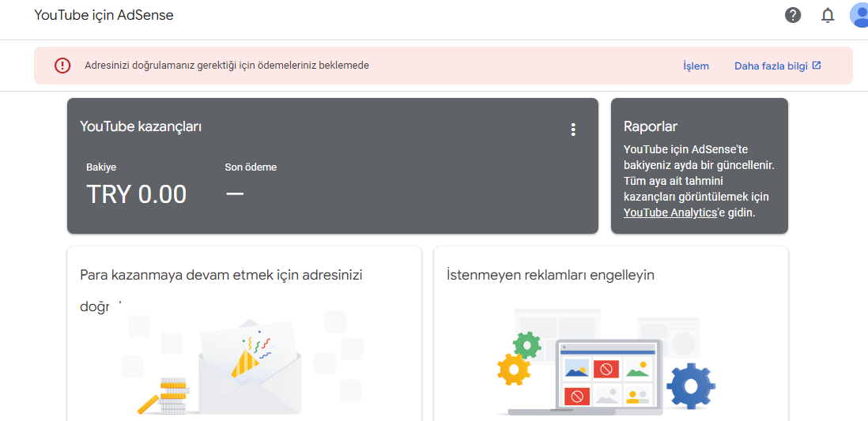Click the İstenmeyen reklamları engelleyin card title

551,275
